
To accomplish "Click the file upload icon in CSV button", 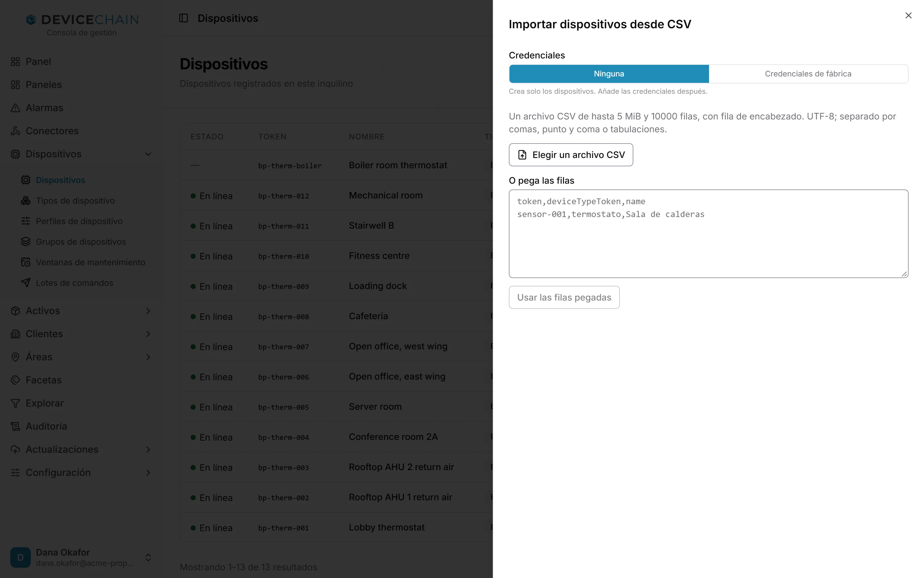I will pyautogui.click(x=522, y=155).
